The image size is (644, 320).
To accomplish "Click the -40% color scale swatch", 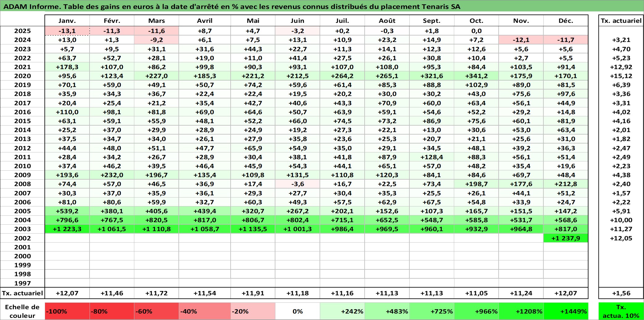I will coord(205,311).
